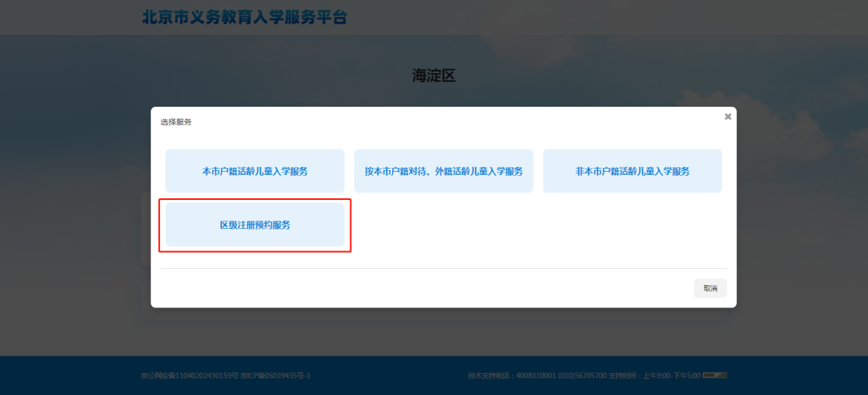Image resolution: width=868 pixels, height=395 pixels.
Task: Open 非本市户籍适龄儿童入学服务
Action: [633, 171]
